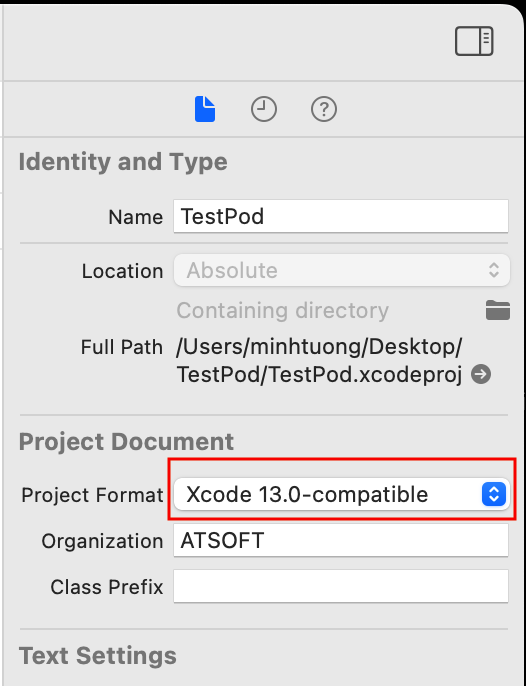Open the Absolute location dropdown
The image size is (526, 686).
tap(342, 270)
